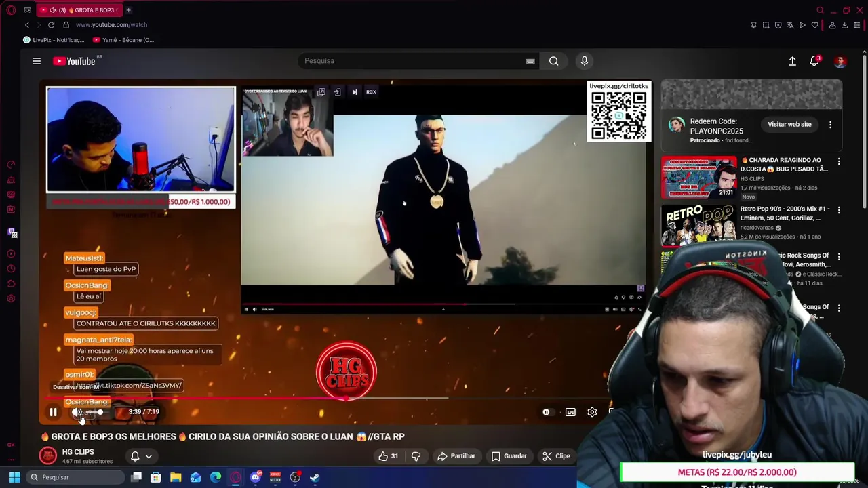
Task: Click the YouTube upload arrow icon
Action: click(x=792, y=61)
